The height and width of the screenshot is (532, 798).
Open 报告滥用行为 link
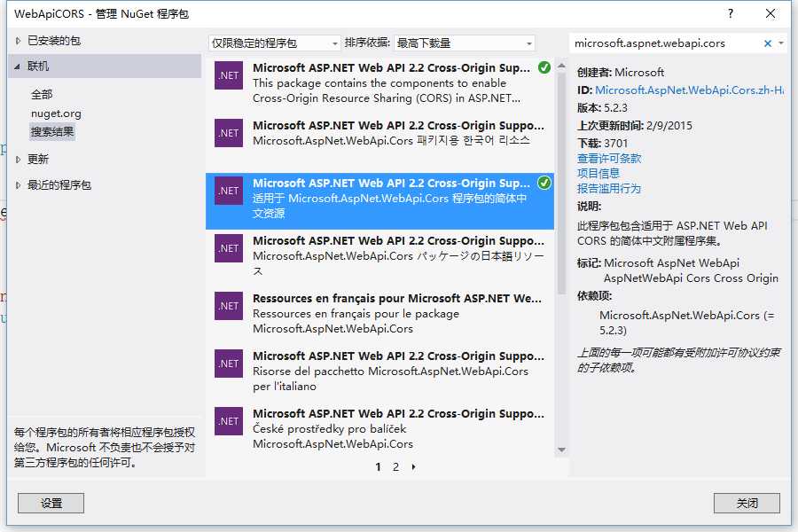[x=609, y=189]
